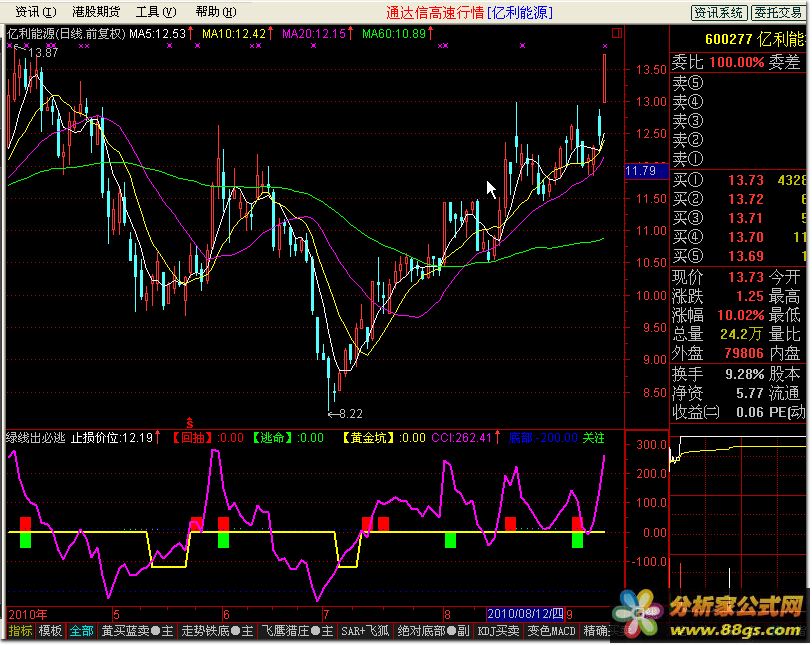Select the 模板 tab at bottom
The height and width of the screenshot is (645, 812).
[50, 631]
